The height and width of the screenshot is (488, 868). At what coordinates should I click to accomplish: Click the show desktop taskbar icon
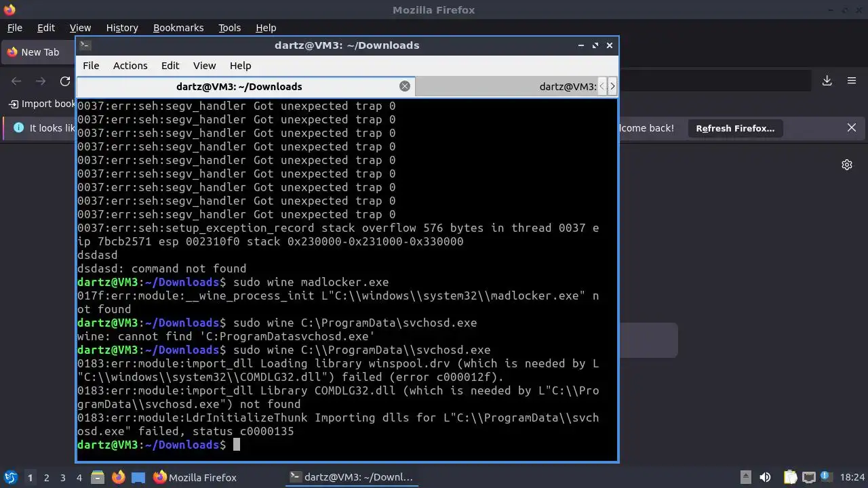tap(138, 477)
